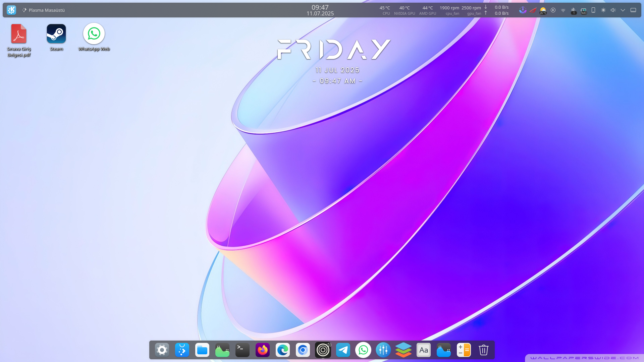Open the Bluetooth tray icon
The height and width of the screenshot is (362, 644).
(573, 10)
